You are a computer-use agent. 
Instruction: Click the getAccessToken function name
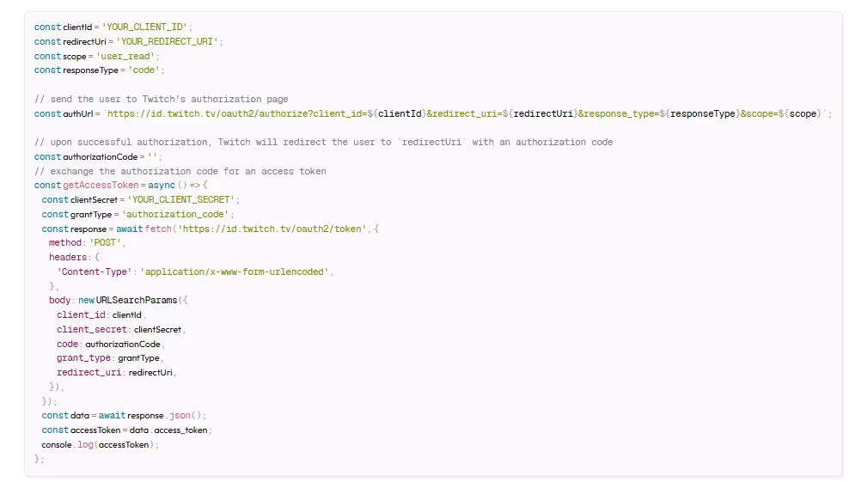click(x=101, y=186)
